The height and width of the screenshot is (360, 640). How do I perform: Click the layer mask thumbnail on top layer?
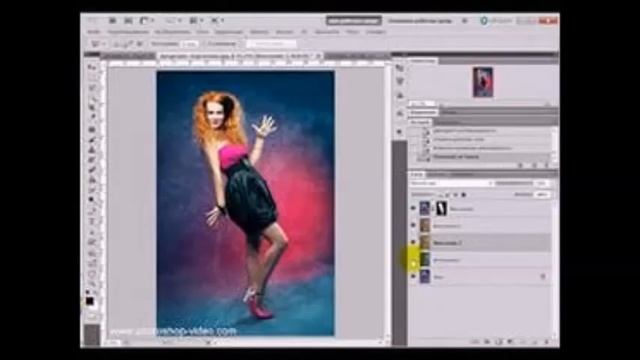441,208
